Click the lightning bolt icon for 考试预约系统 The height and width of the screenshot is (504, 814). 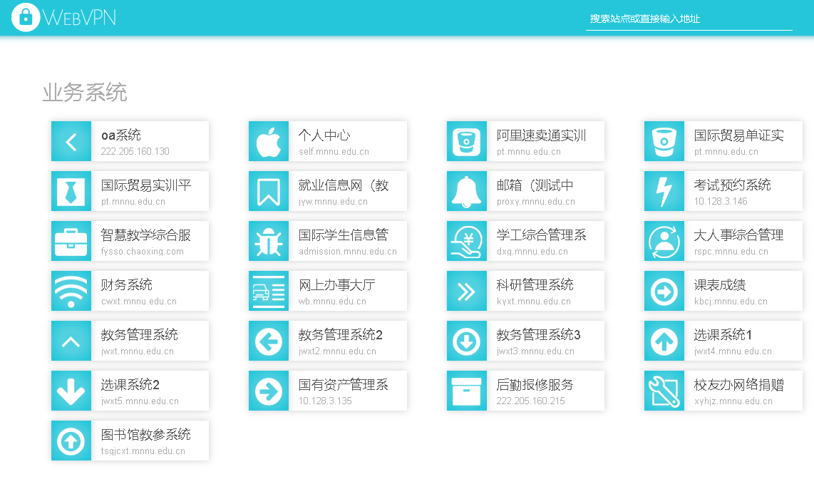click(664, 192)
